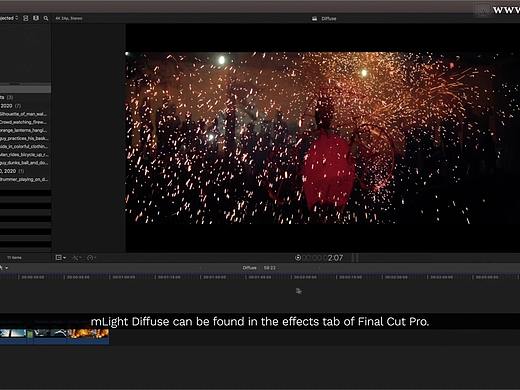
Task: Select clip 'Silhouette_of_man_wal...'
Action: click(x=23, y=114)
